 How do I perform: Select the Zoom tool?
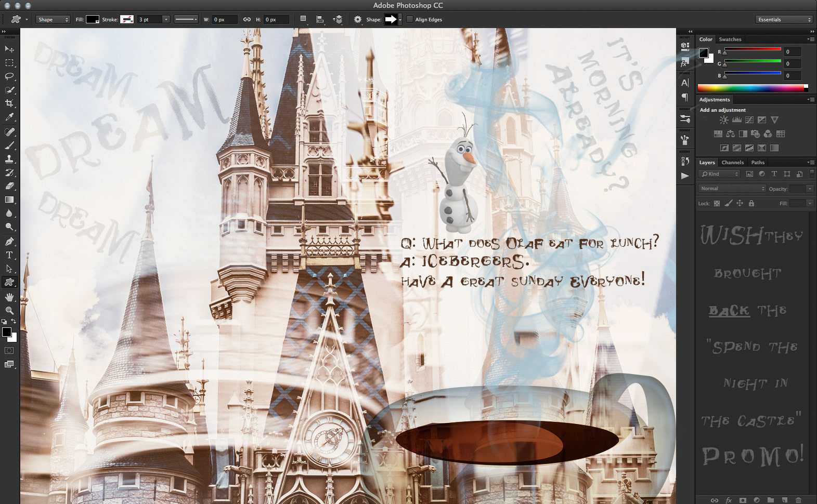pyautogui.click(x=9, y=311)
